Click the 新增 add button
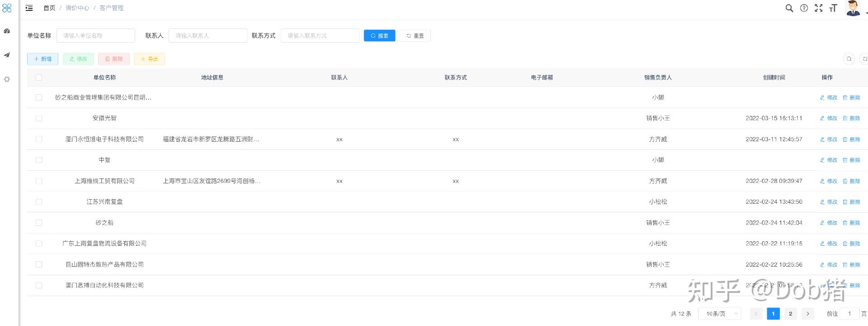 [42, 59]
